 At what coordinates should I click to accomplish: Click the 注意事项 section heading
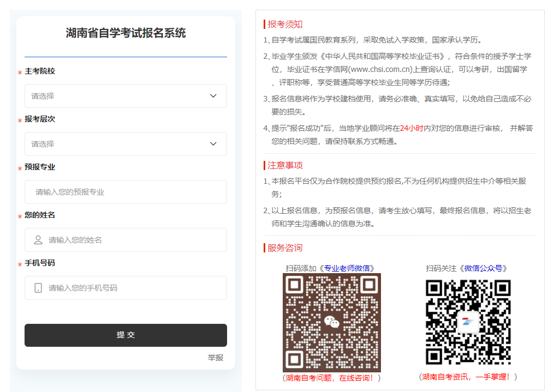coord(285,165)
